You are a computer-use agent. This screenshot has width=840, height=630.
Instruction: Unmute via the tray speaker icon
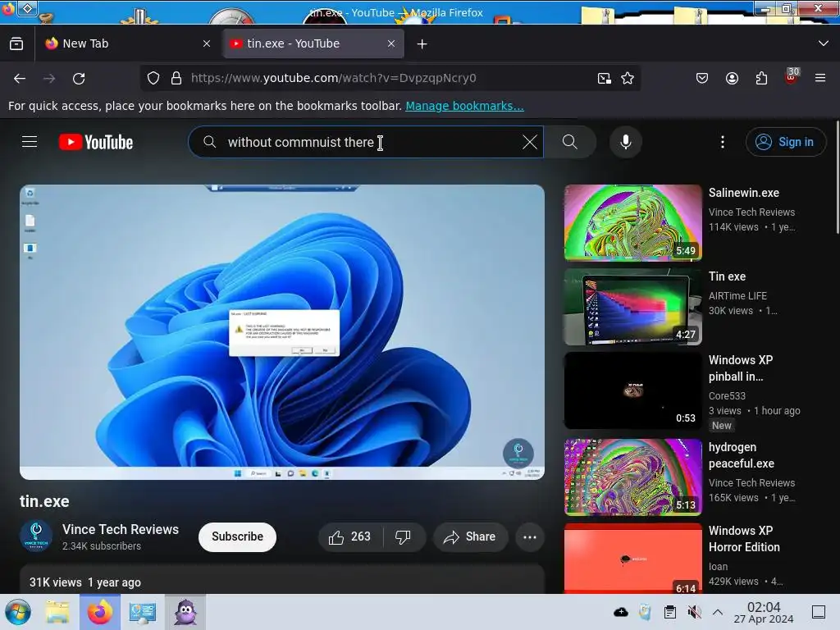(x=694, y=612)
